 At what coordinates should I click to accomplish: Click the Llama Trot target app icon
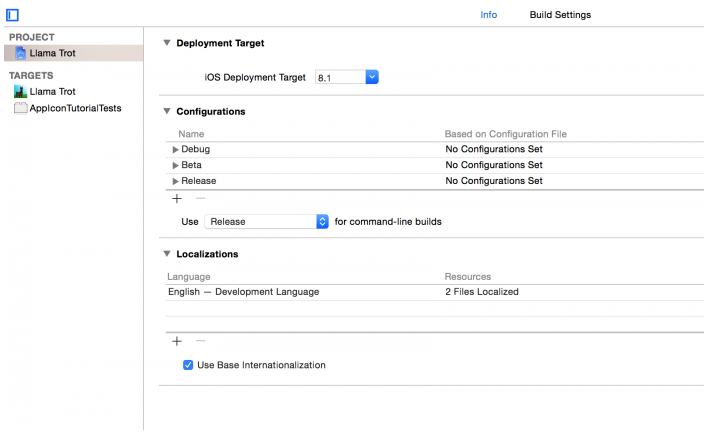coord(20,91)
